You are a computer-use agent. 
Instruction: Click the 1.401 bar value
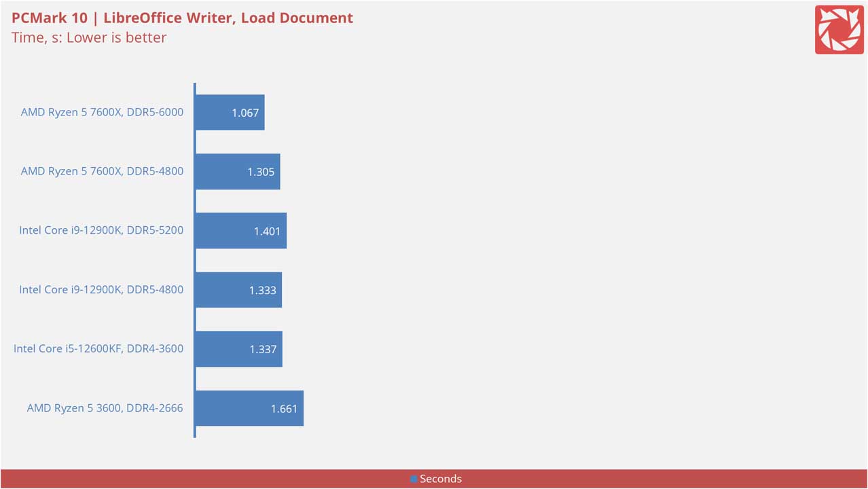pos(267,231)
